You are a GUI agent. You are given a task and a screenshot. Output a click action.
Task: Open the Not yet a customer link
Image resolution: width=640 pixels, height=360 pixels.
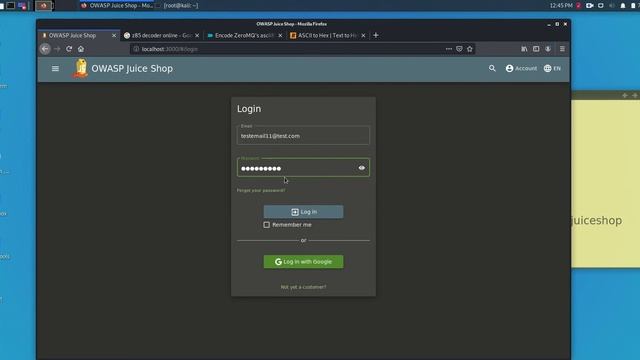(x=303, y=287)
